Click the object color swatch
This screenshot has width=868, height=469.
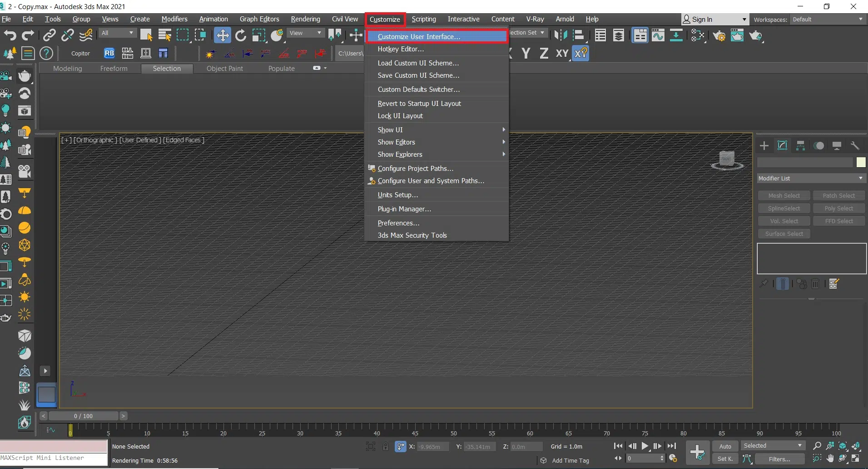click(861, 162)
